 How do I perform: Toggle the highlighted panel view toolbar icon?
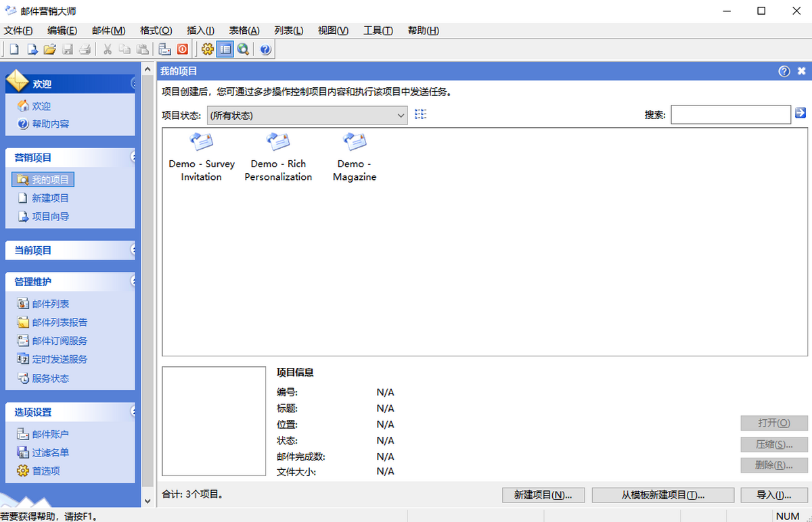225,49
